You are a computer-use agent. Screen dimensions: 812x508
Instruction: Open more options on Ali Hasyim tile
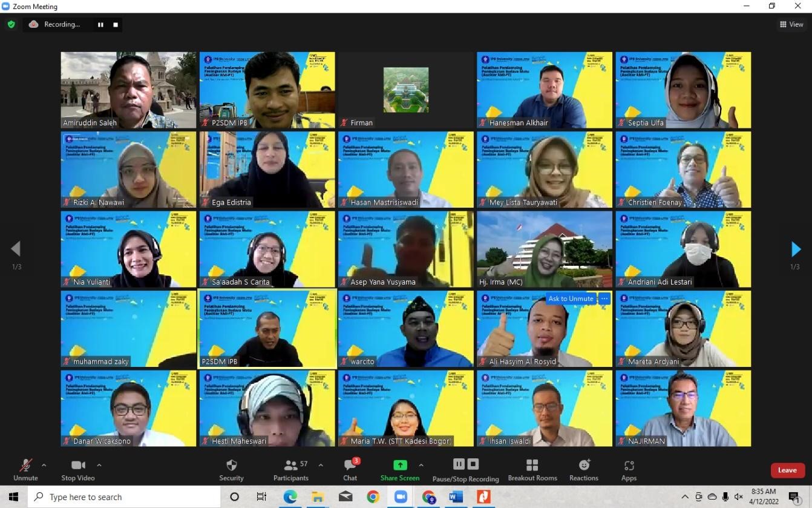coord(604,299)
